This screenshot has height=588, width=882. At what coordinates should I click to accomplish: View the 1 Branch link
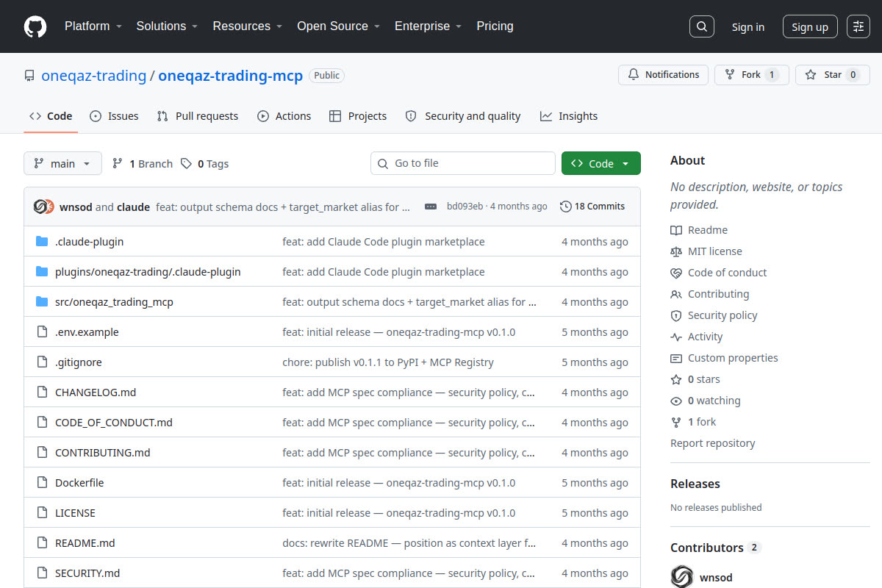point(143,164)
